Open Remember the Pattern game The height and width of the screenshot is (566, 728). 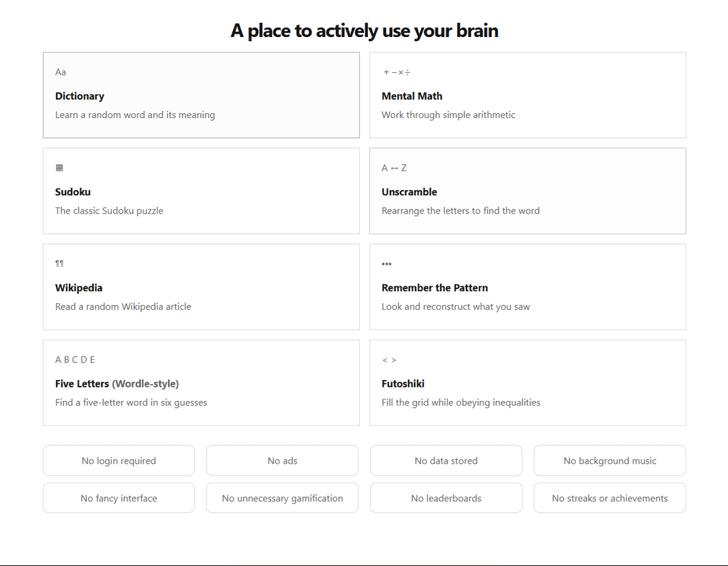tap(528, 287)
